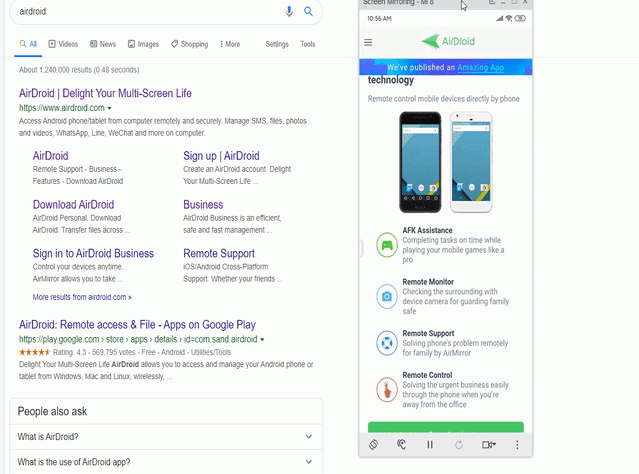Click the AirDroid logo in mirrored phone
639x474 pixels.
pyautogui.click(x=448, y=41)
